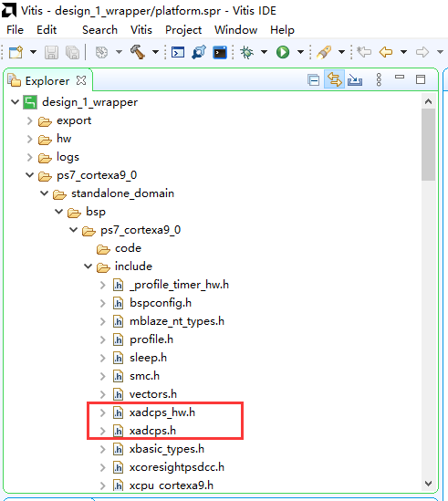Click the Explorer scrollbar up arrow
448x501 pixels.
point(428,101)
